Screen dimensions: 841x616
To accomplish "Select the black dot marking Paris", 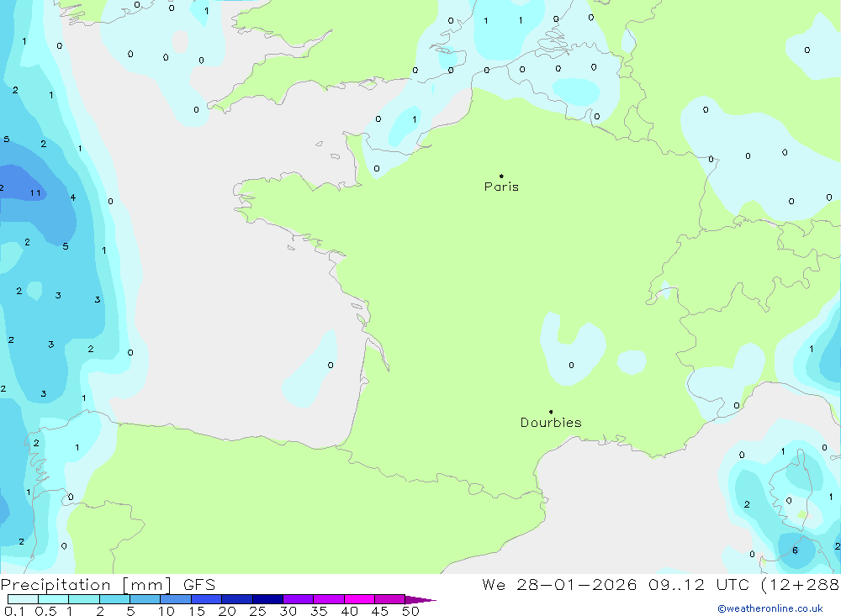I will point(501,176).
